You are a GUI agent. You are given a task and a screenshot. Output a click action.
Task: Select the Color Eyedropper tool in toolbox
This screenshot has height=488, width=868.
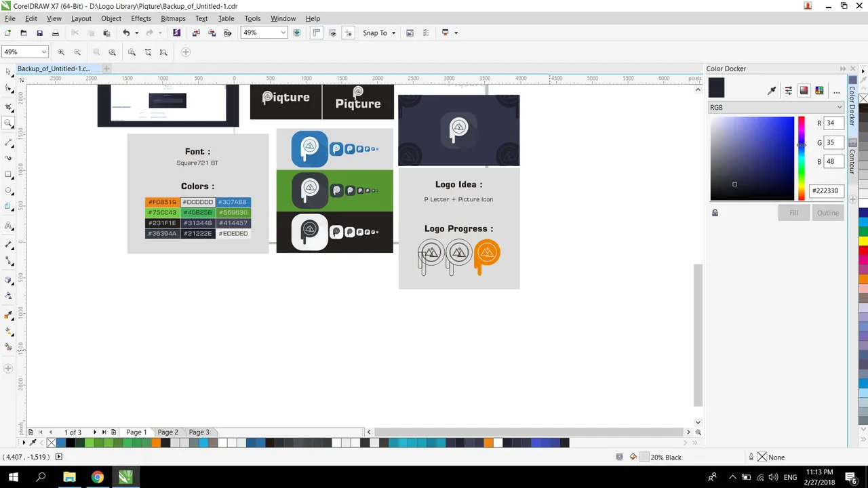click(8, 315)
